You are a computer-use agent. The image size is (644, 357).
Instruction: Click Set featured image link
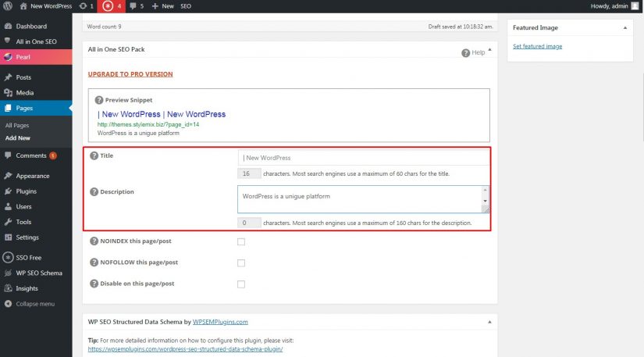click(x=537, y=46)
